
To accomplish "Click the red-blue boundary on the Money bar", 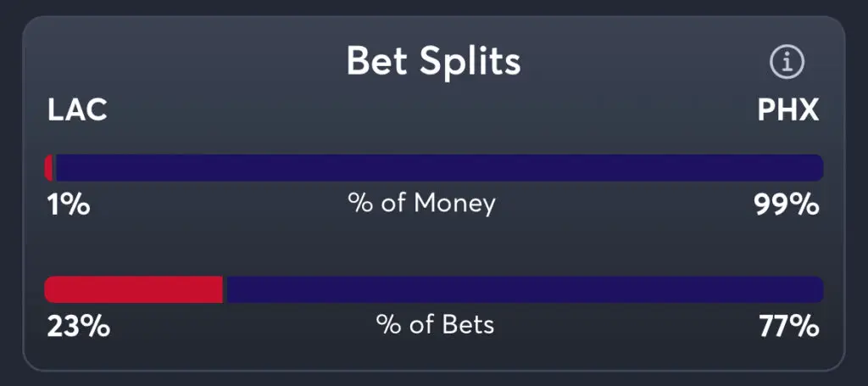I will [54, 167].
